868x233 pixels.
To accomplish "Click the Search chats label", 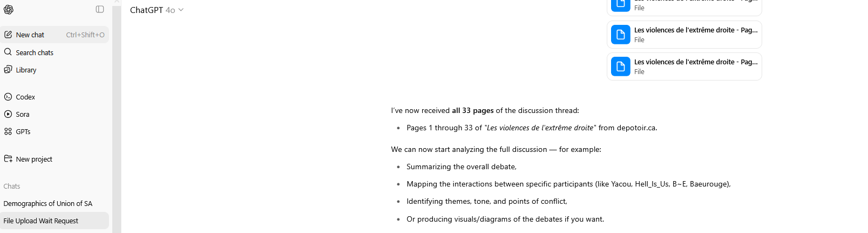I will tap(35, 52).
